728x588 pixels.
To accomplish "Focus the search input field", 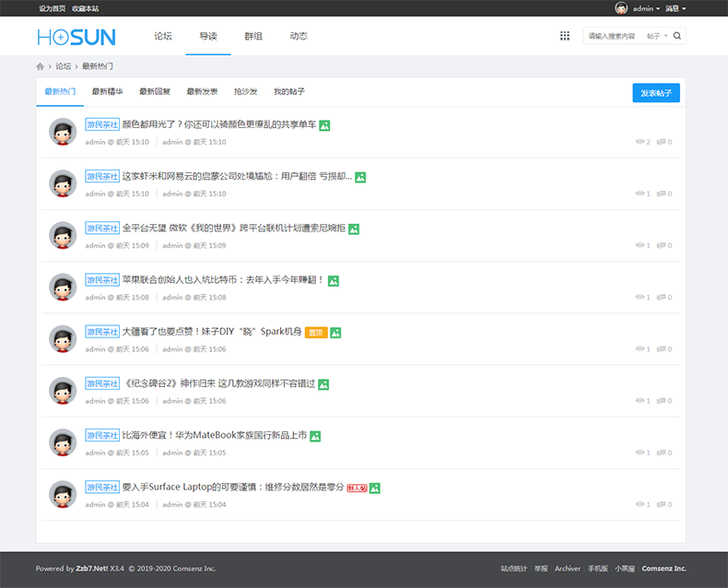I will pyautogui.click(x=613, y=36).
